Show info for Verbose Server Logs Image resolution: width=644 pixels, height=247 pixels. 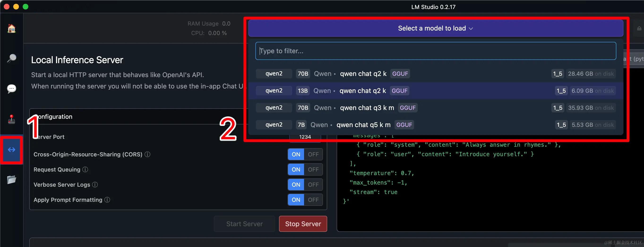(95, 185)
